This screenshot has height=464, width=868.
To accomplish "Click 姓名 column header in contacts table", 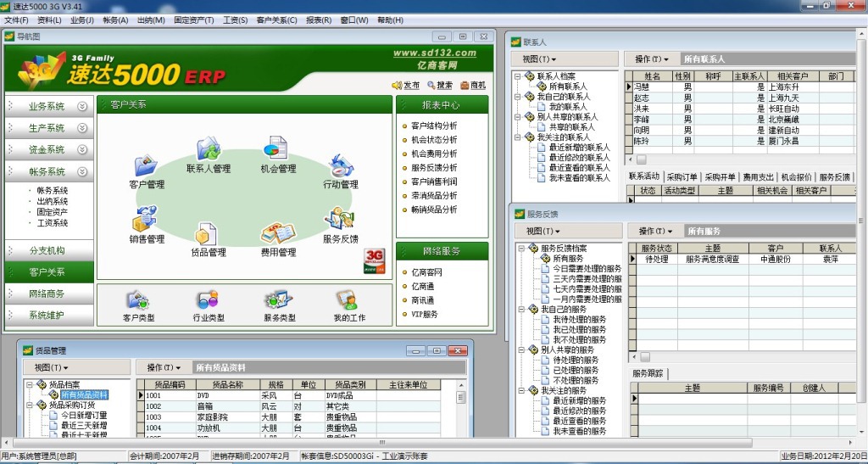I will click(652, 76).
